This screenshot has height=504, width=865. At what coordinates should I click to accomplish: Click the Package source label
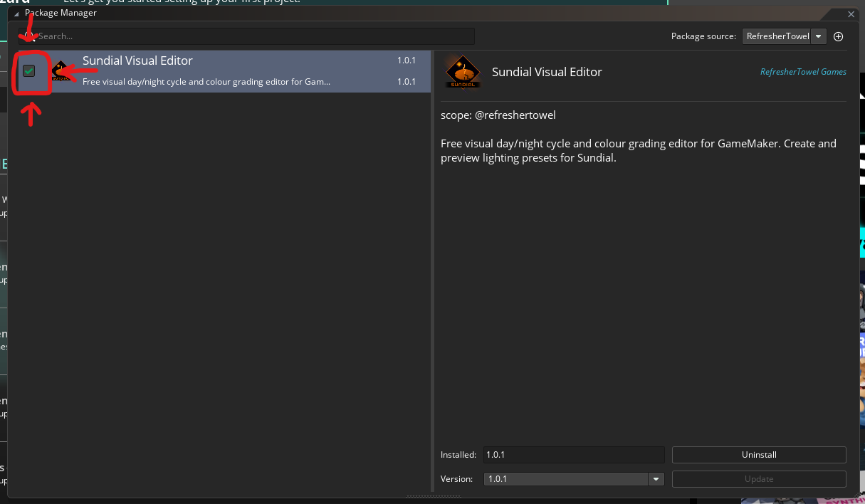coord(703,36)
